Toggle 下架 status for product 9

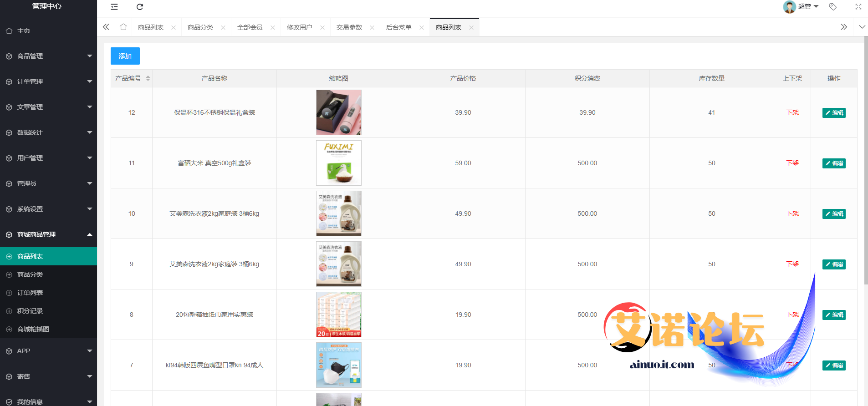pyautogui.click(x=792, y=264)
